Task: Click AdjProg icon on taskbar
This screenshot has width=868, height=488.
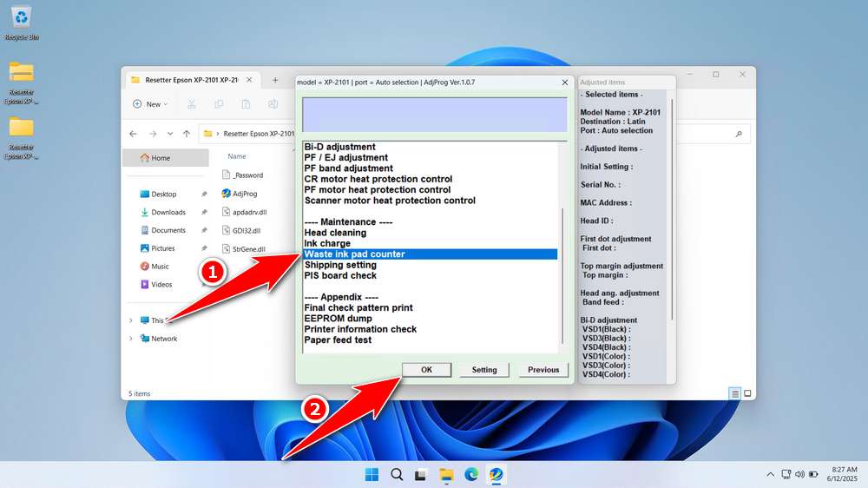Action: pyautogui.click(x=496, y=475)
